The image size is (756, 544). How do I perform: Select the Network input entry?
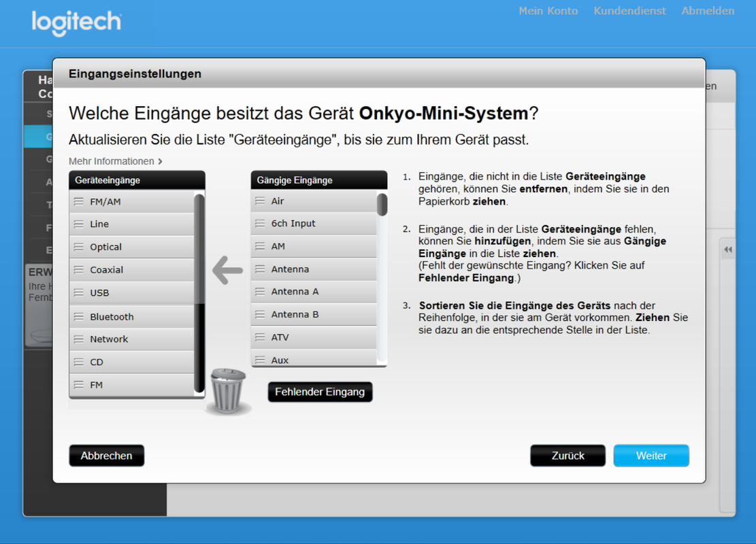[x=131, y=339]
